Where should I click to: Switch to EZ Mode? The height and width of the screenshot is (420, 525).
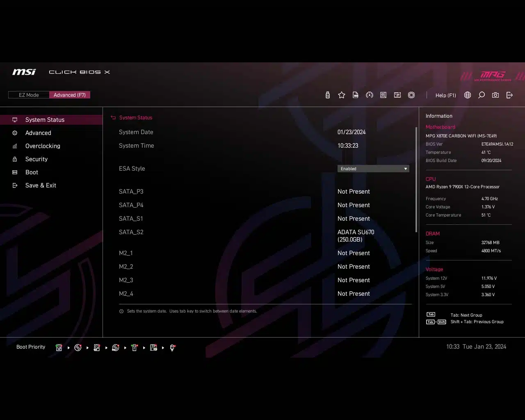(x=29, y=95)
